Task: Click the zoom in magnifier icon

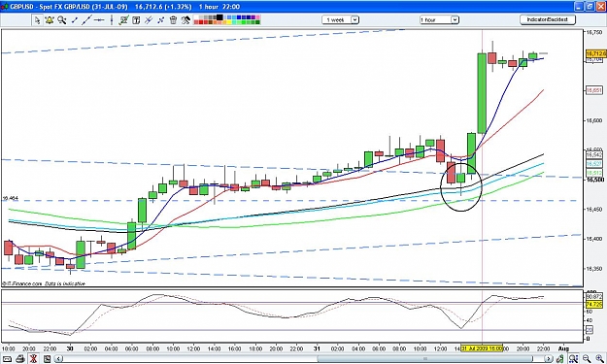Action: coord(600,358)
